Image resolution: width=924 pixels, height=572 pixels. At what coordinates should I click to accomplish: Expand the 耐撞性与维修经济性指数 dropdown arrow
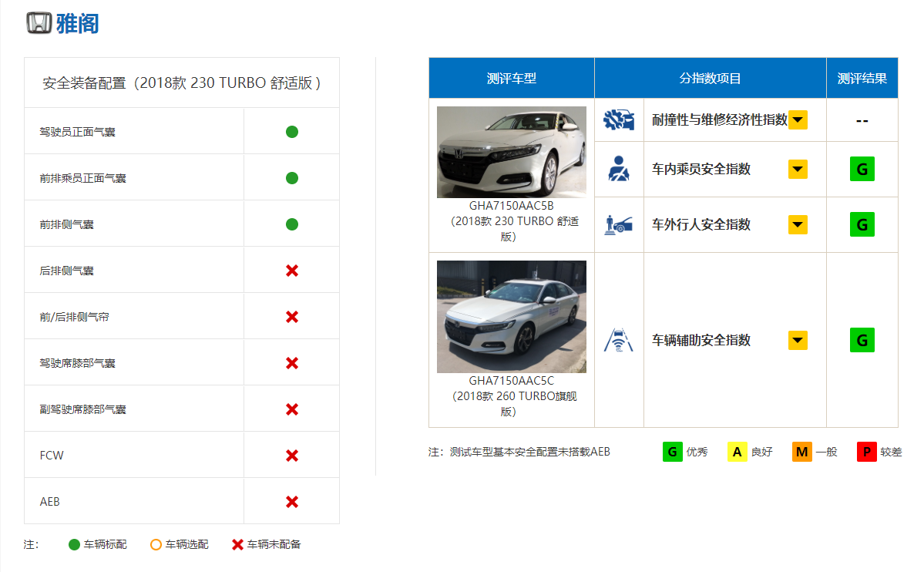[798, 119]
